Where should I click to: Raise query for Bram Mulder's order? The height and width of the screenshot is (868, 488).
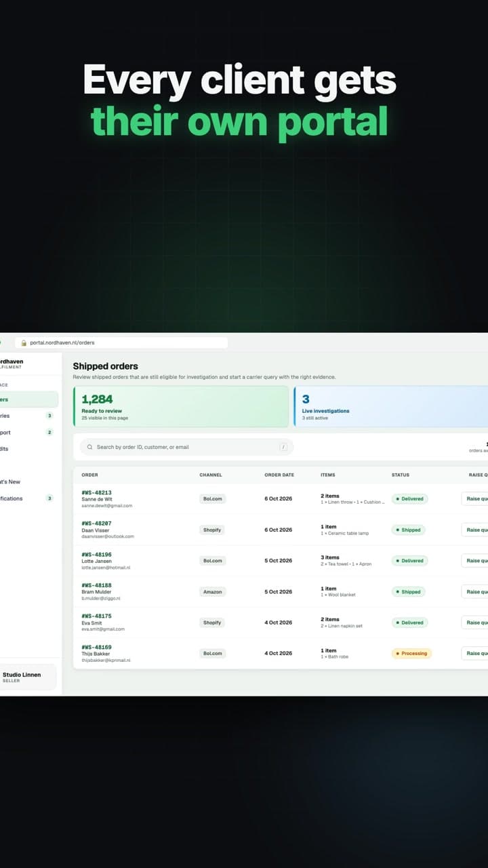point(474,591)
